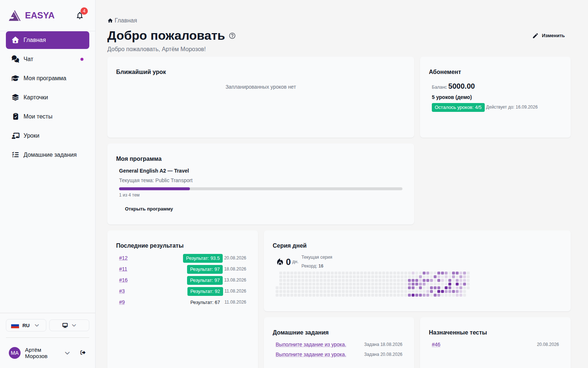Viewport: 588px width, 368px height.
Task: Open test result link #3
Action: pyautogui.click(x=122, y=291)
